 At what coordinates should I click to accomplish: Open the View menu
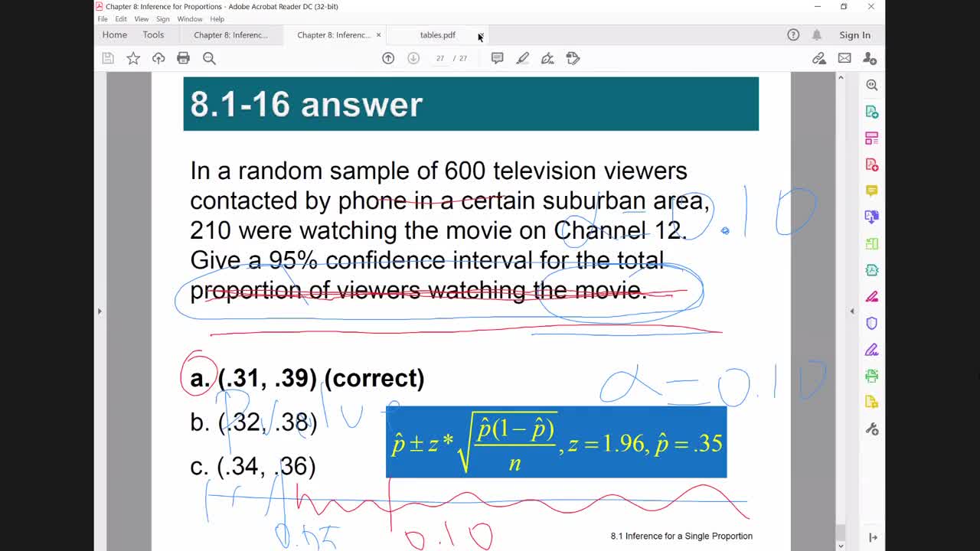point(142,19)
